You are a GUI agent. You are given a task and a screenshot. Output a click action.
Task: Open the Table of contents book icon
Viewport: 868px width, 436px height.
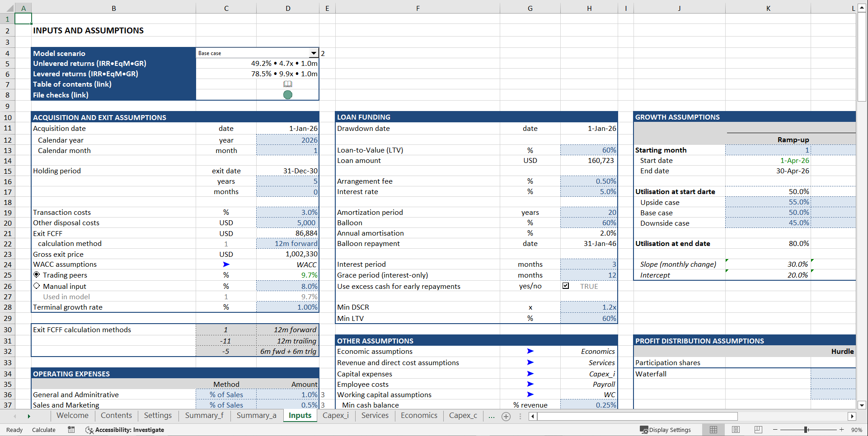(x=288, y=84)
